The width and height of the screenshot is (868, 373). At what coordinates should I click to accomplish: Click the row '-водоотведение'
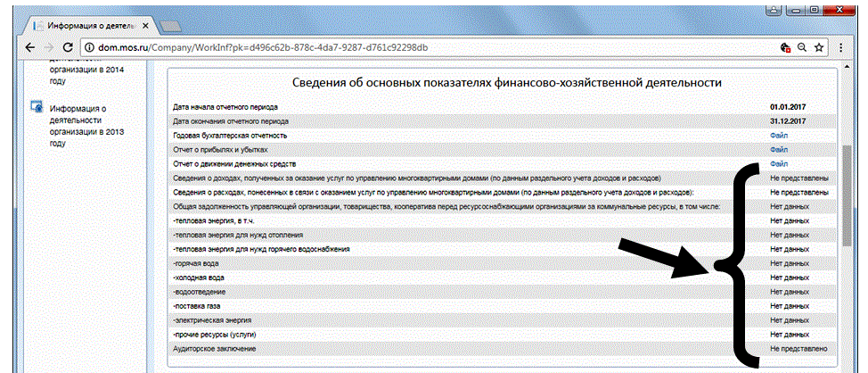click(x=503, y=292)
